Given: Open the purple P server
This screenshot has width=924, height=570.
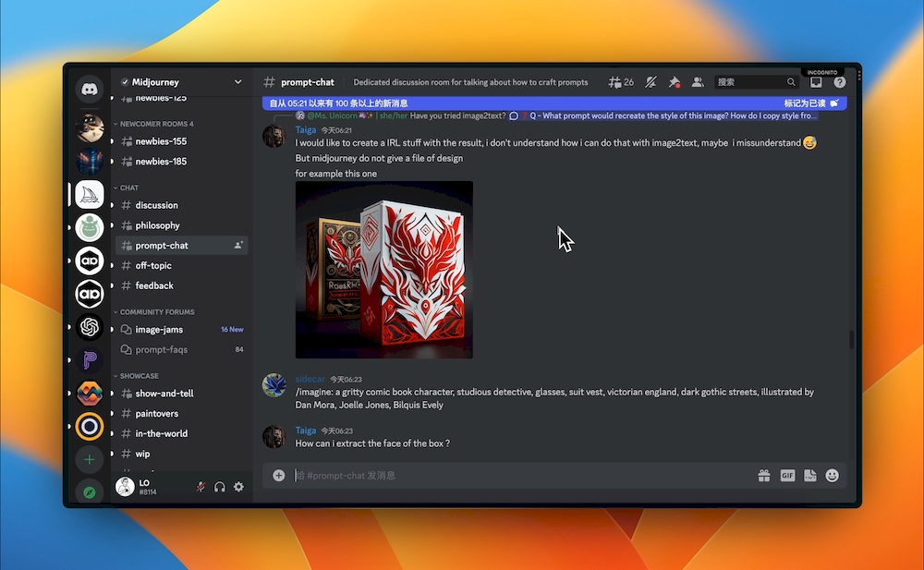Looking at the screenshot, I should pos(90,359).
